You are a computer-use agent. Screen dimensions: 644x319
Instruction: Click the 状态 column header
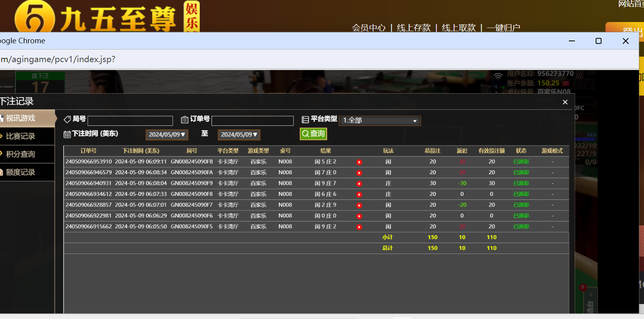coord(521,151)
